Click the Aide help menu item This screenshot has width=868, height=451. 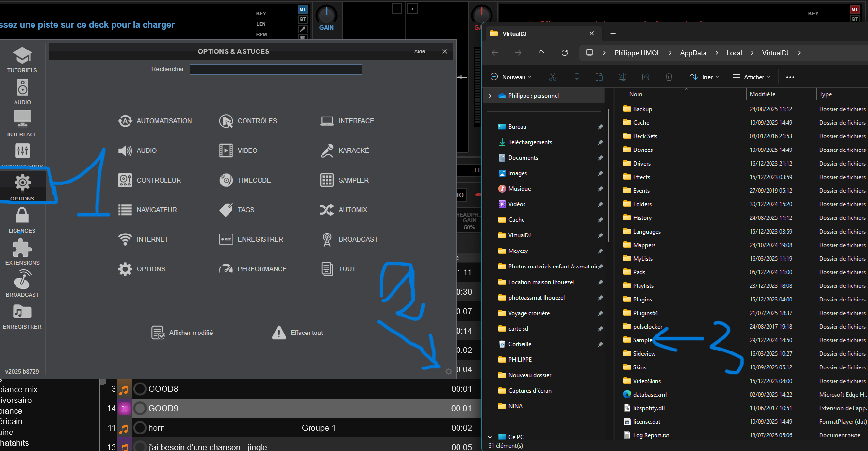[x=420, y=52]
